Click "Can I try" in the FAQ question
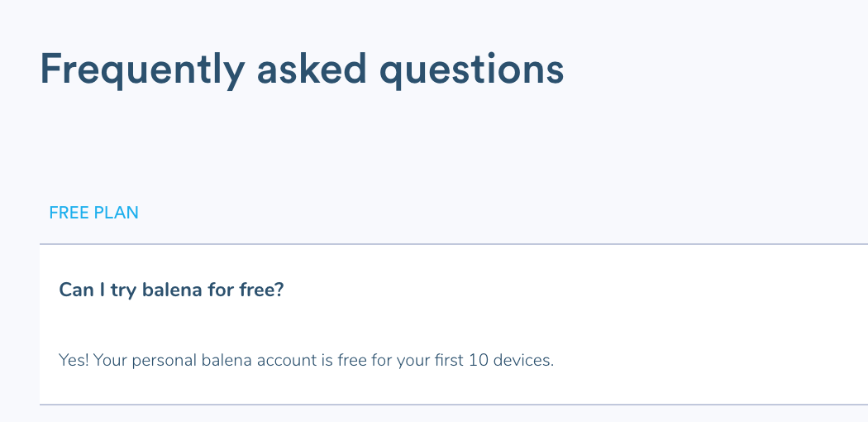The width and height of the screenshot is (868, 422). pyautogui.click(x=98, y=290)
